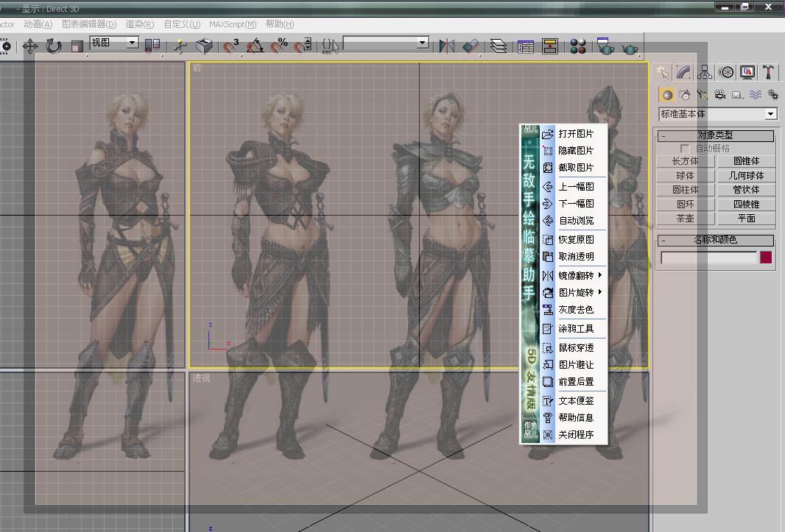Click the 长方体 button
Image resolution: width=785 pixels, height=532 pixels.
(x=686, y=161)
